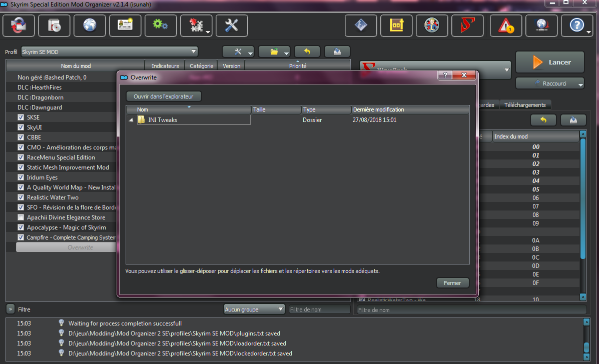Click the install mod from archive icon

coord(54,25)
